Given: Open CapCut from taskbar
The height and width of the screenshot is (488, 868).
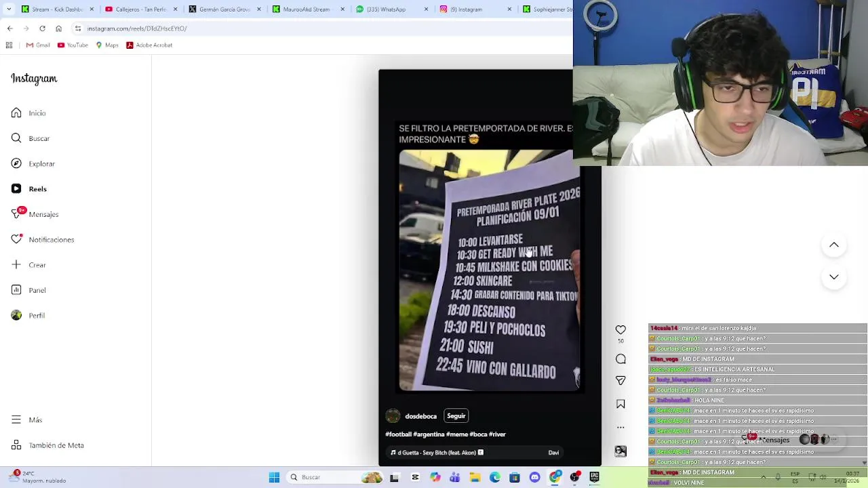Looking at the screenshot, I should coord(415,477).
